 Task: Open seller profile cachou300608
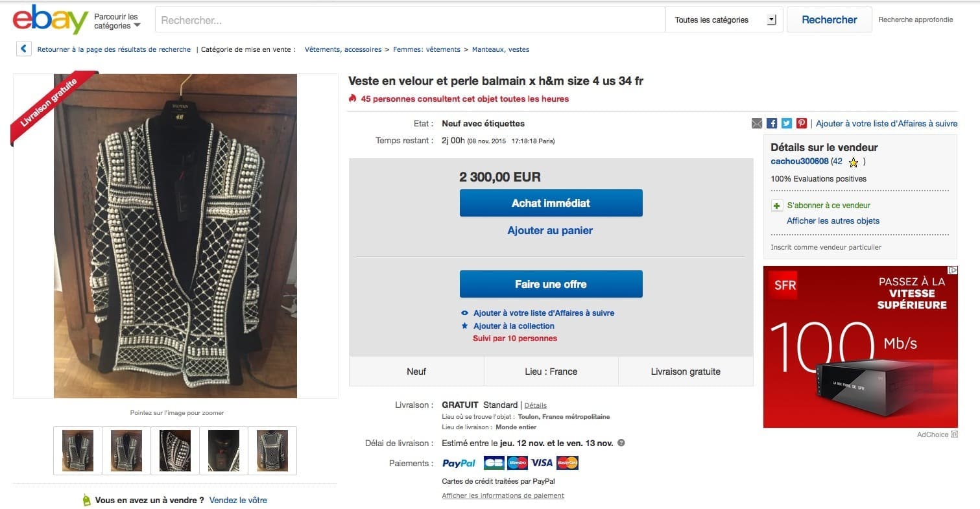pos(799,161)
